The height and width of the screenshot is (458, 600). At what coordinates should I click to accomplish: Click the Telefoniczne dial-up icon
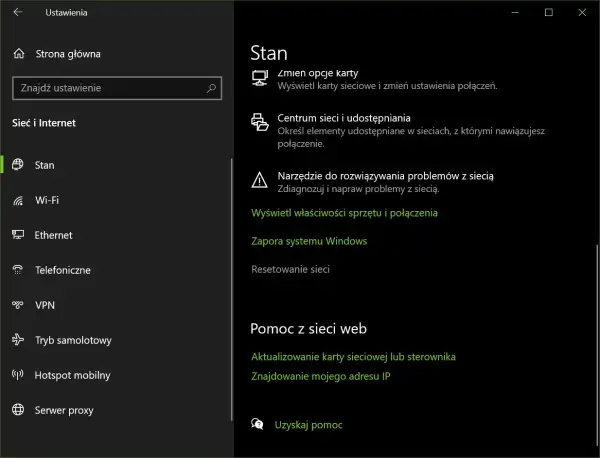(x=18, y=270)
